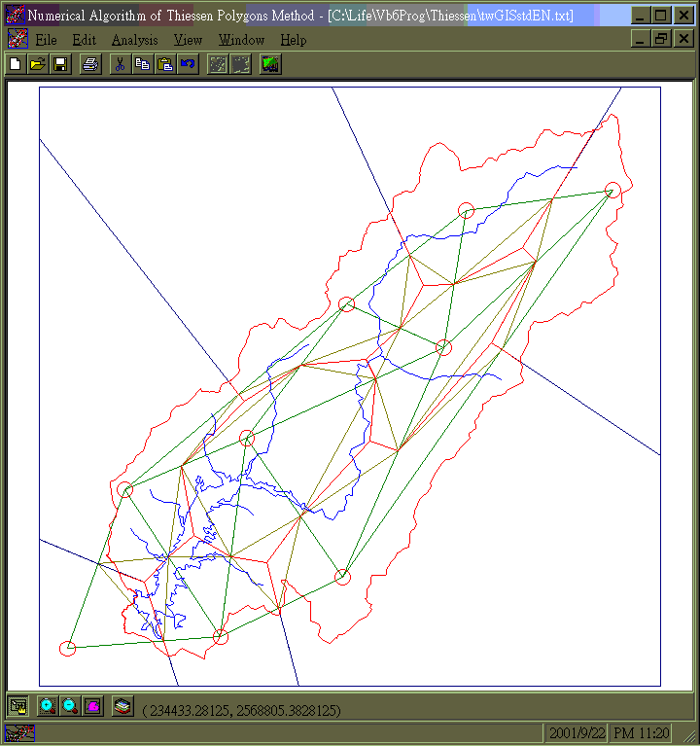
Task: Minimize the inner document window
Action: click(640, 39)
